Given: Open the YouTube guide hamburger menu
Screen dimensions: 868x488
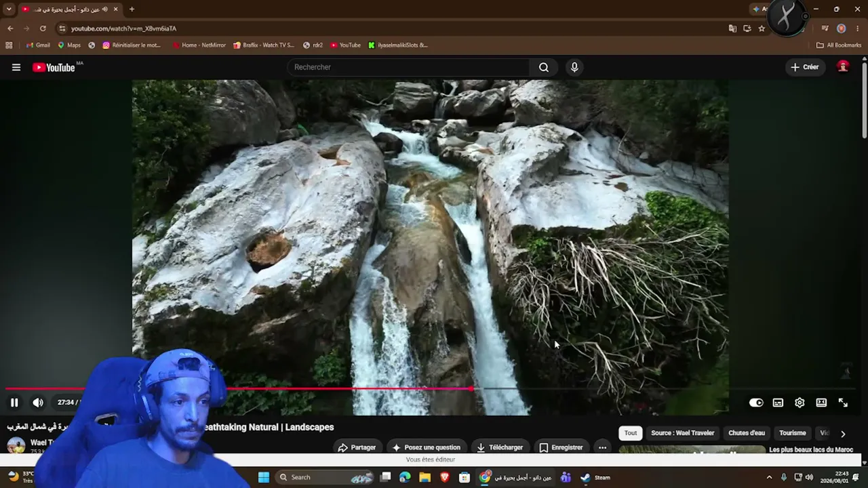Looking at the screenshot, I should (16, 67).
